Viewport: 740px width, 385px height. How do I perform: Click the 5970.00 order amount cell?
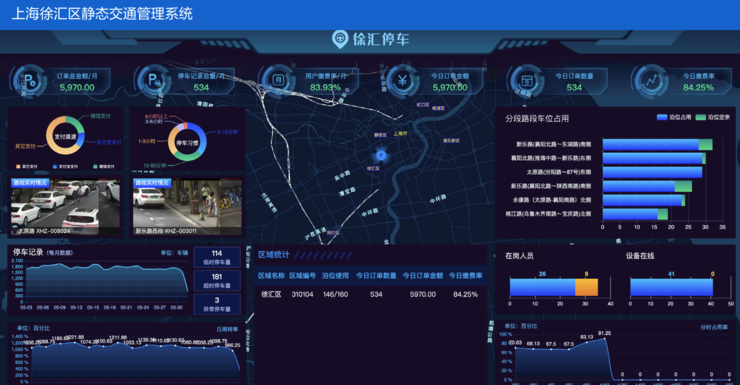[x=423, y=294]
